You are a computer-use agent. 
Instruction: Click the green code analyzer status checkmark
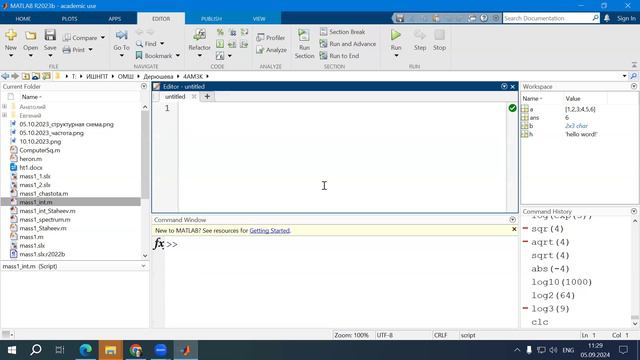[x=512, y=108]
